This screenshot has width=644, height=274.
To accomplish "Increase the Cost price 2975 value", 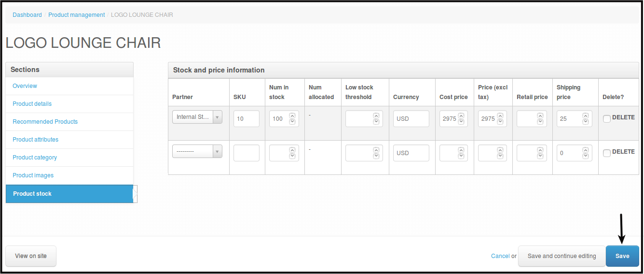I will [x=461, y=115].
